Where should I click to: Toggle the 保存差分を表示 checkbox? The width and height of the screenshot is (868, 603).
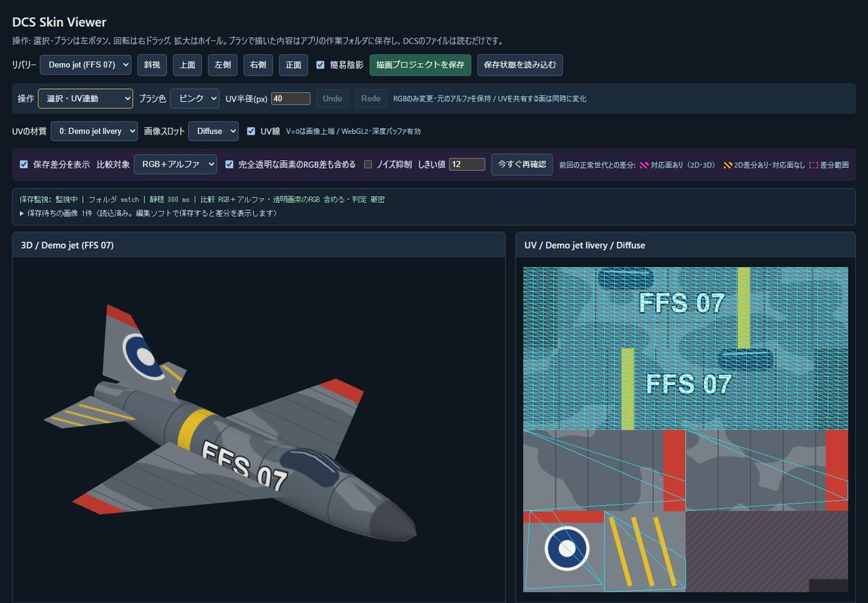click(x=24, y=164)
